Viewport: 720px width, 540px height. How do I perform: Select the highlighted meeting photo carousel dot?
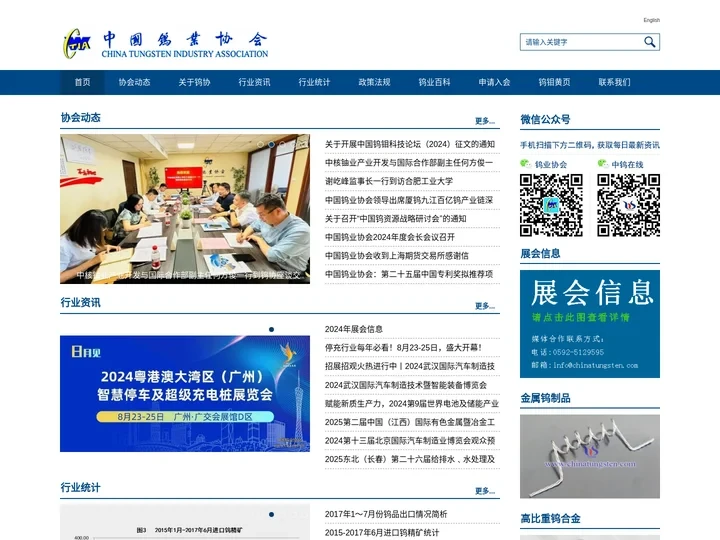pyautogui.click(x=271, y=144)
